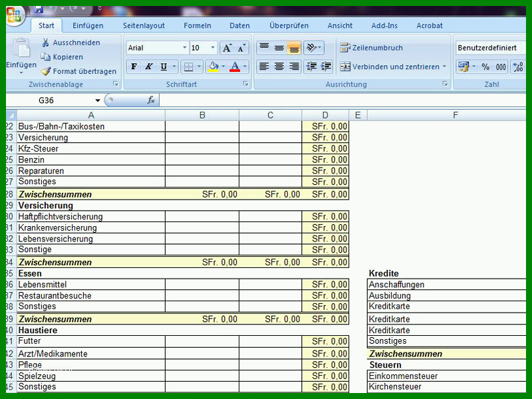Switch to the Ansicht tab
The width and height of the screenshot is (532, 399).
click(x=340, y=25)
